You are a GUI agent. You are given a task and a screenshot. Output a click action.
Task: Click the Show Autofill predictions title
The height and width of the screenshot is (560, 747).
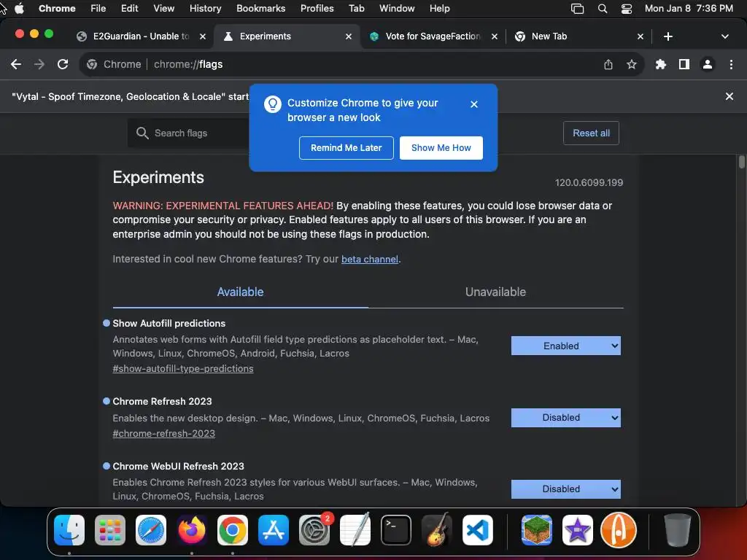tap(169, 323)
